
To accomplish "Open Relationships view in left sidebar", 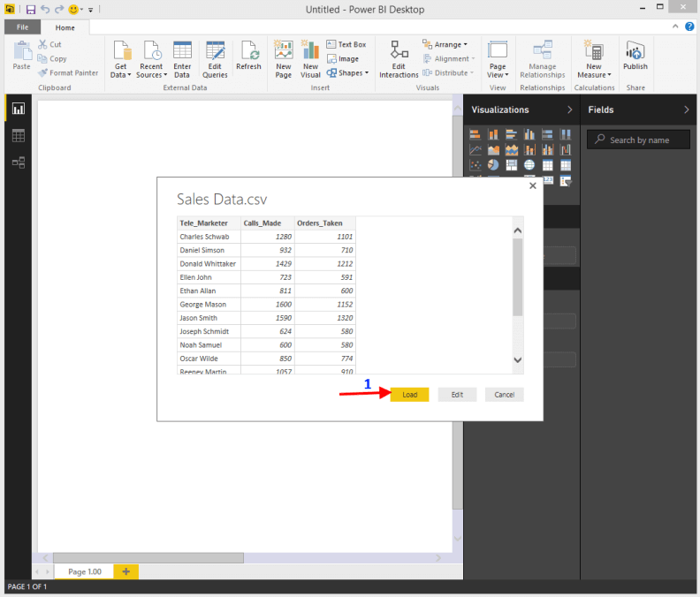I will pos(18,162).
